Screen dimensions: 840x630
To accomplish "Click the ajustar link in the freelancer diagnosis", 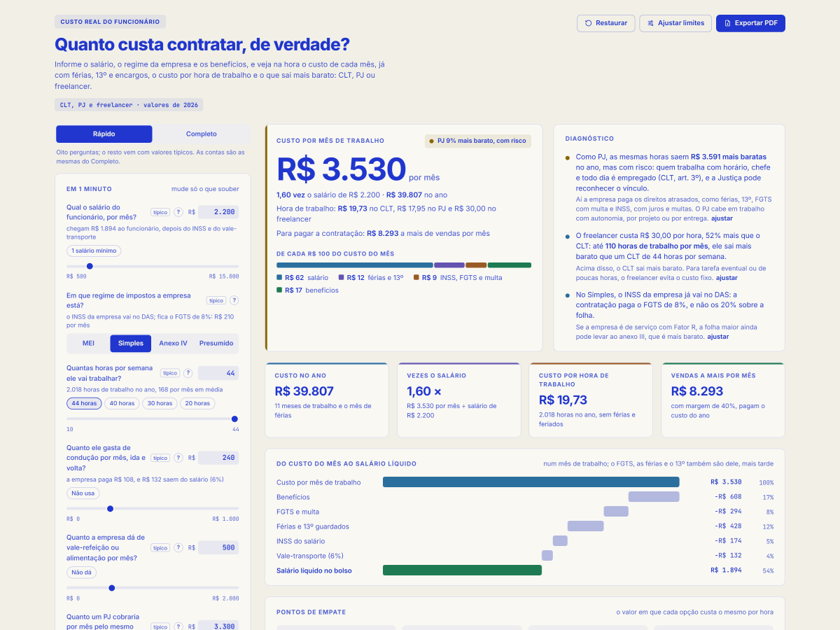I will click(726, 278).
